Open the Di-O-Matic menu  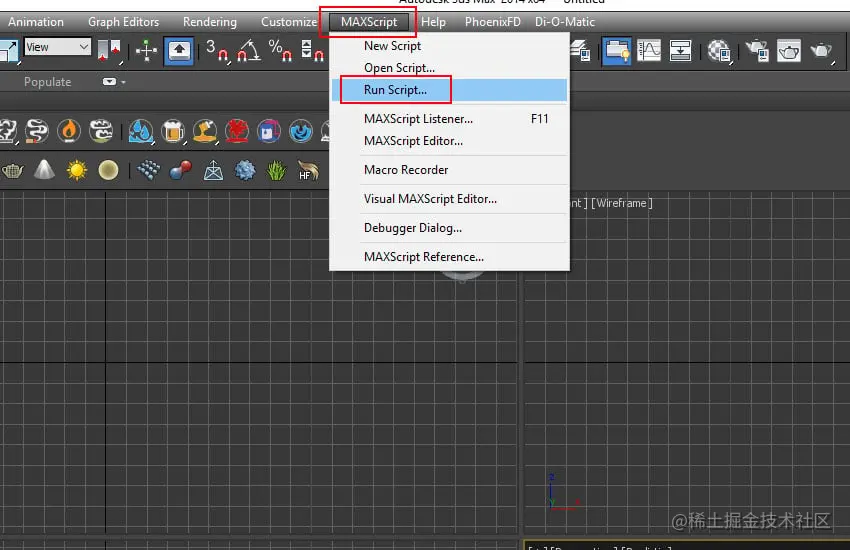click(x=565, y=22)
